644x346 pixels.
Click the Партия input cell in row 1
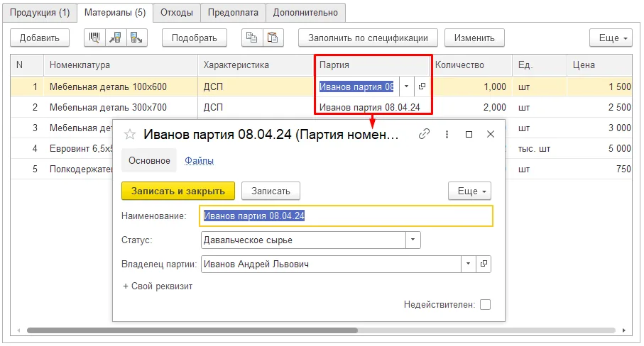[x=356, y=86]
